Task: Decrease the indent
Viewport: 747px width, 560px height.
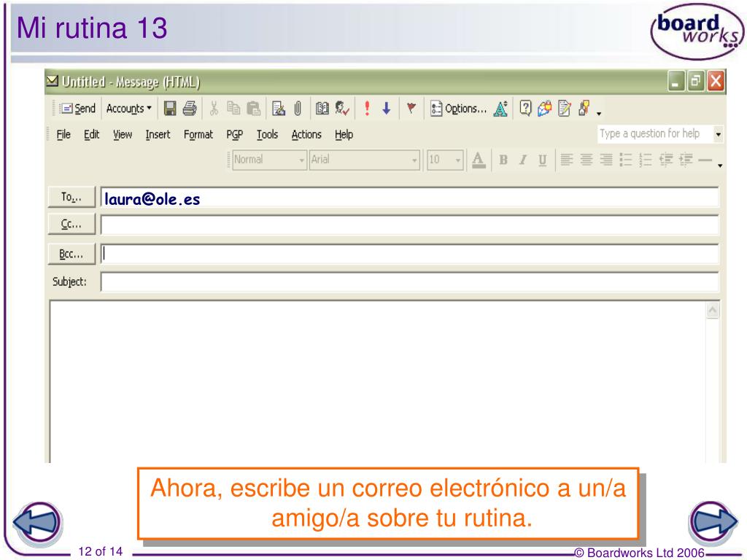Action: pos(665,160)
